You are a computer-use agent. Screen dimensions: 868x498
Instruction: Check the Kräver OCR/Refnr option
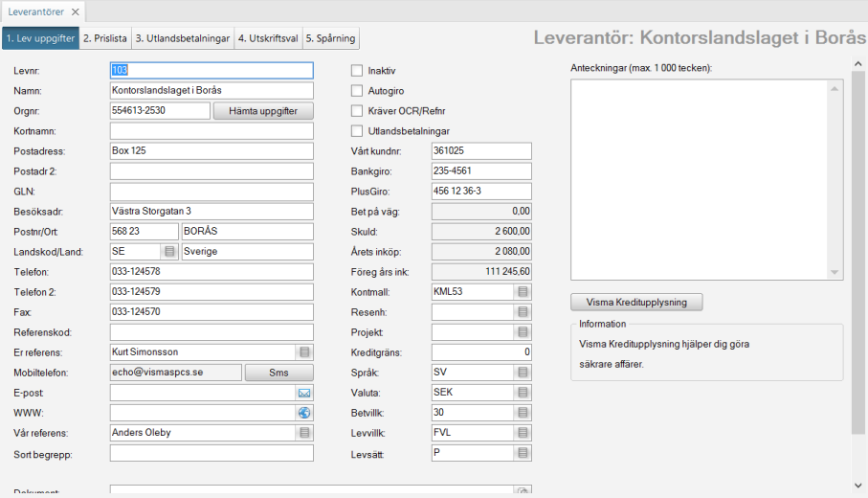357,111
